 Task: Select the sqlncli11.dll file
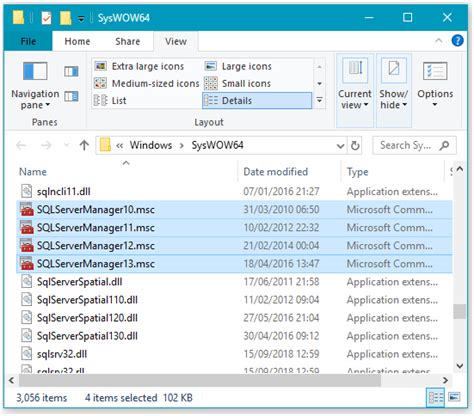pyautogui.click(x=235, y=191)
